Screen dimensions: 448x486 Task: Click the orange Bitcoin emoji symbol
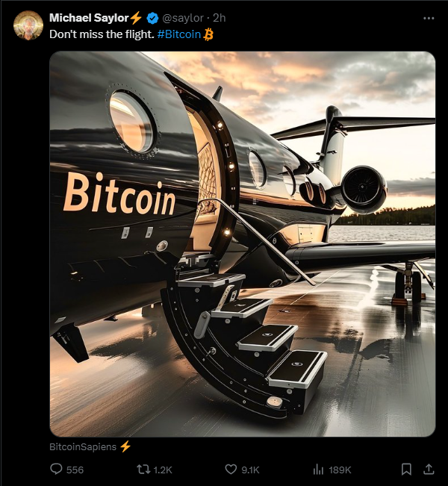point(208,34)
